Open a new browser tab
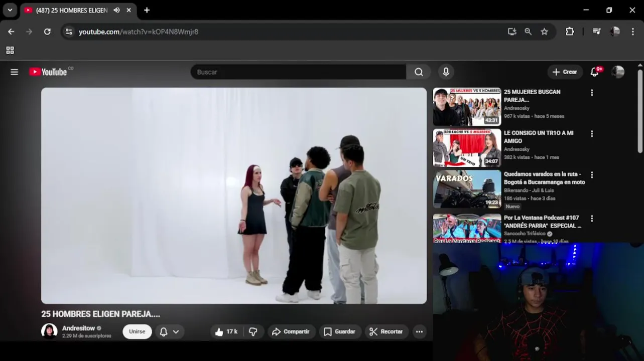 [x=147, y=10]
